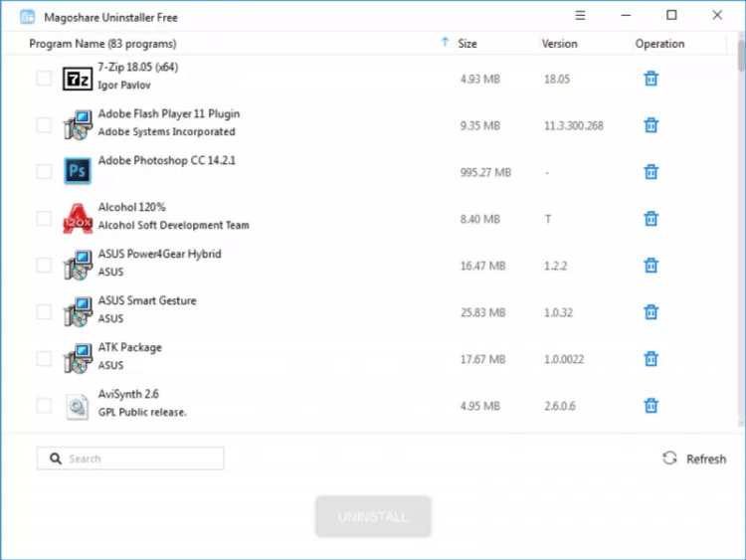Screen dimensions: 746x560
Task: Click the vertical scrollbar thumb
Action: point(741,56)
